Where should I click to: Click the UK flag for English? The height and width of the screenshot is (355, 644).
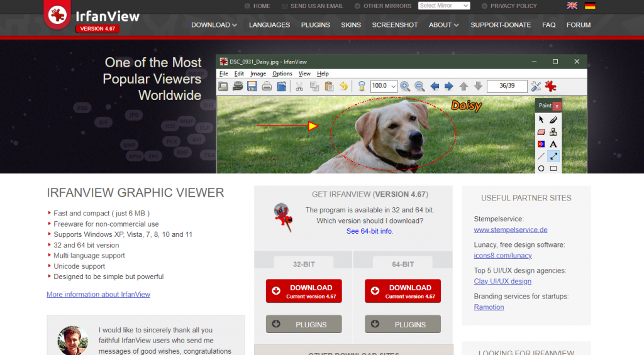click(x=572, y=6)
